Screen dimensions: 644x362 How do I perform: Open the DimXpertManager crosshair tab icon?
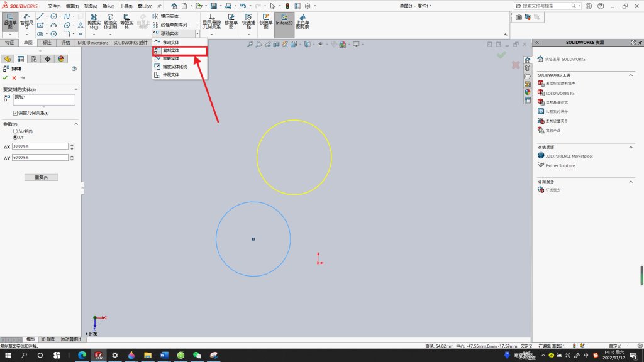48,59
